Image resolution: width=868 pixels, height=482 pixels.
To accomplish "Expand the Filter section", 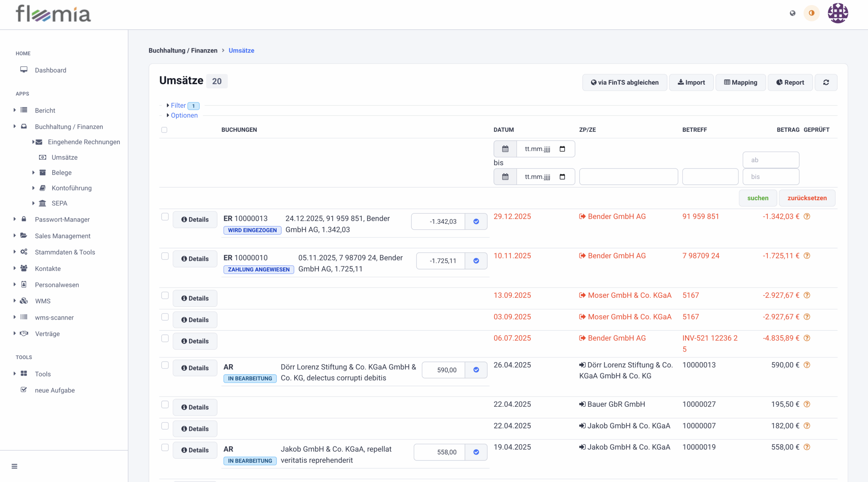I will (178, 105).
